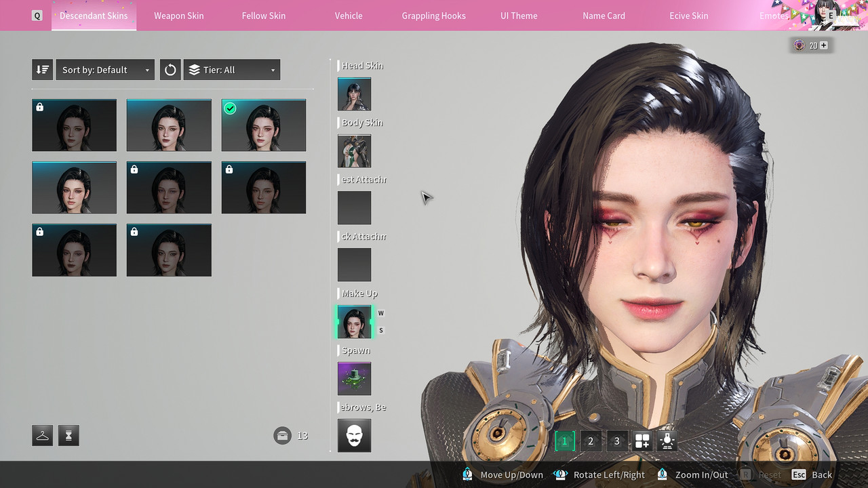This screenshot has width=868, height=488.
Task: Open the Weapon Skin tab
Action: point(179,16)
